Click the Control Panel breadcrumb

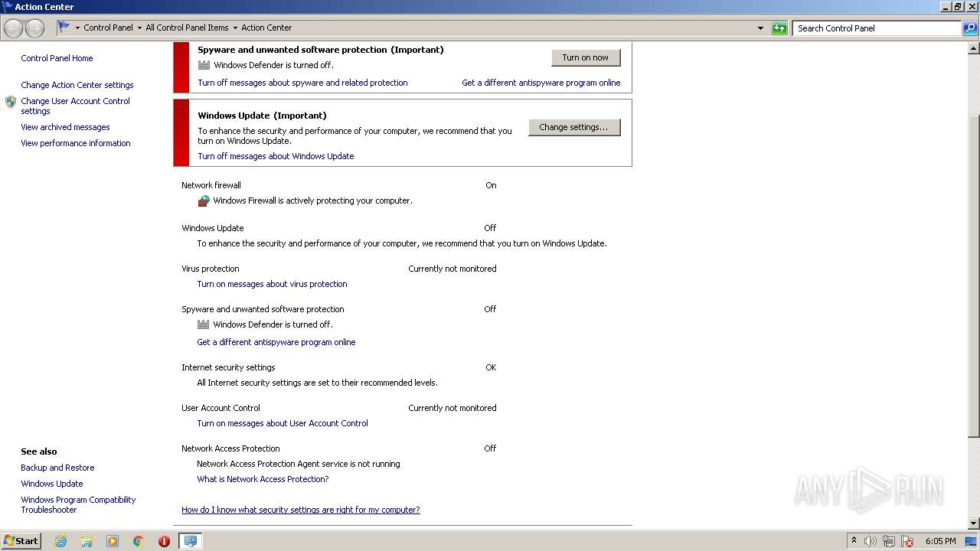108,28
